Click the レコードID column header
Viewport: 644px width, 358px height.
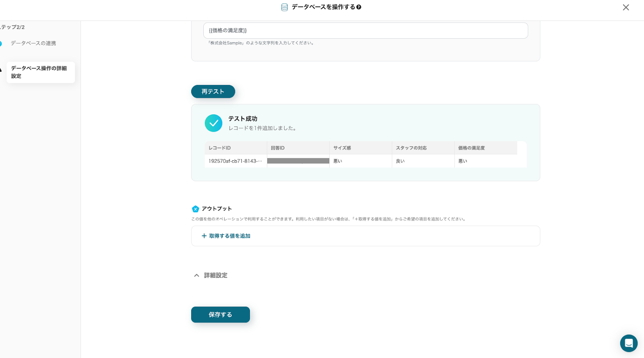coord(220,148)
